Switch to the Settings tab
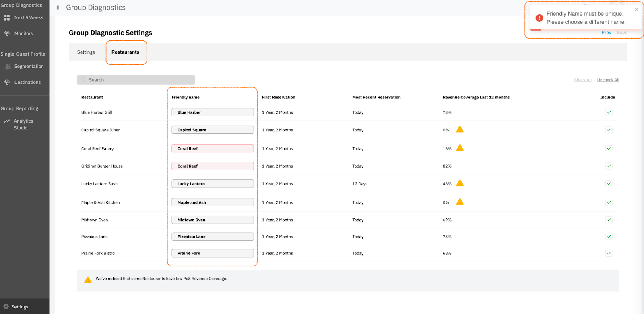 [86, 52]
